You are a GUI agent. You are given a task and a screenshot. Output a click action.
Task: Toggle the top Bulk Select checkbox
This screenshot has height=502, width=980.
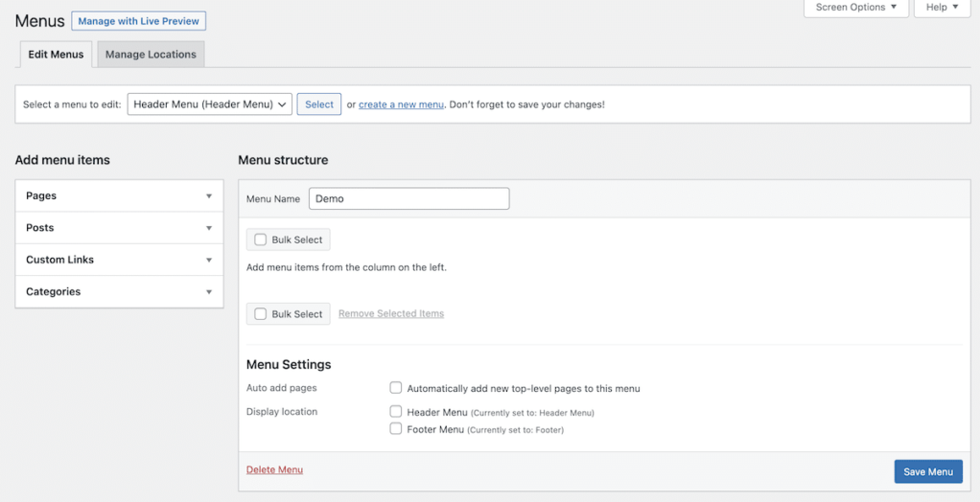point(261,240)
